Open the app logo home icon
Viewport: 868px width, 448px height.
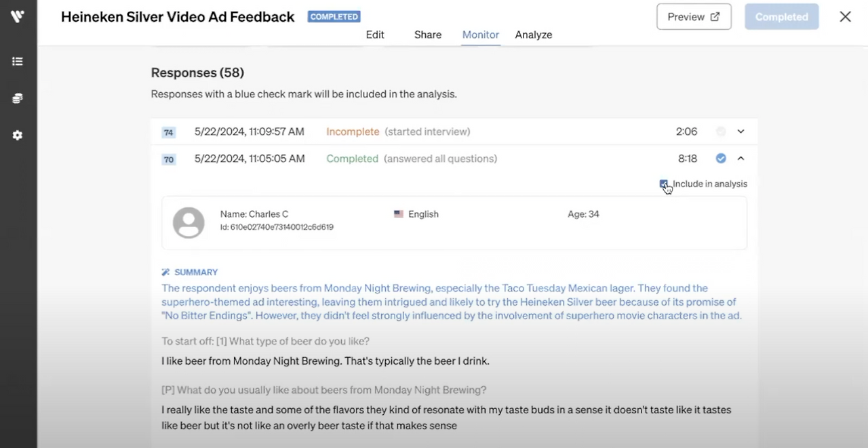click(18, 16)
